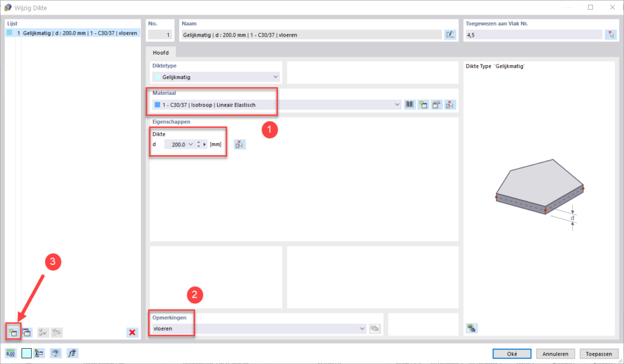This screenshot has width=624, height=364.
Task: Switch to the Hoofd tab
Action: point(161,53)
